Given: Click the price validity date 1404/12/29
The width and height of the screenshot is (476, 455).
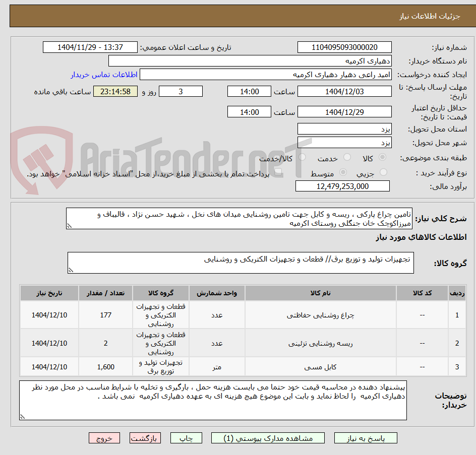Looking at the screenshot, I should [344, 112].
